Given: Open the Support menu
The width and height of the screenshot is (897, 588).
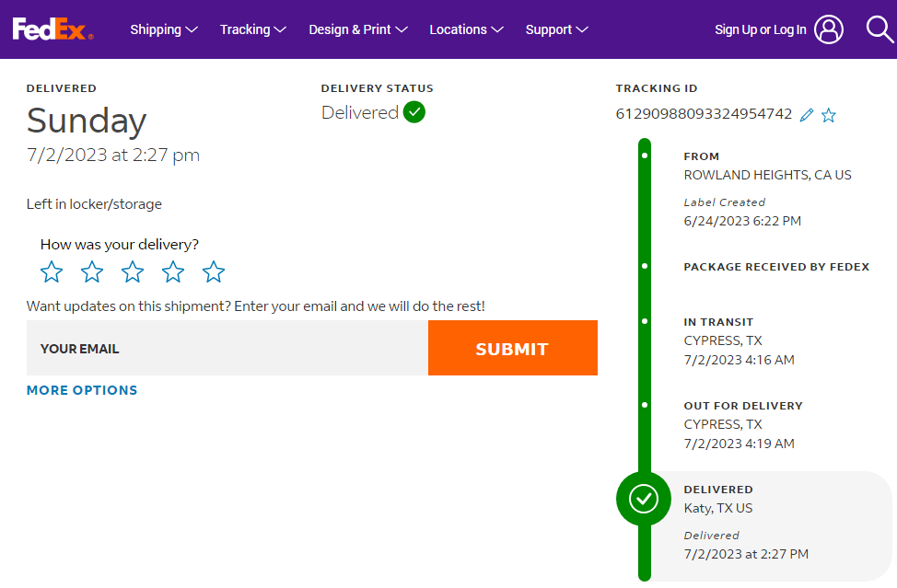Looking at the screenshot, I should [556, 29].
